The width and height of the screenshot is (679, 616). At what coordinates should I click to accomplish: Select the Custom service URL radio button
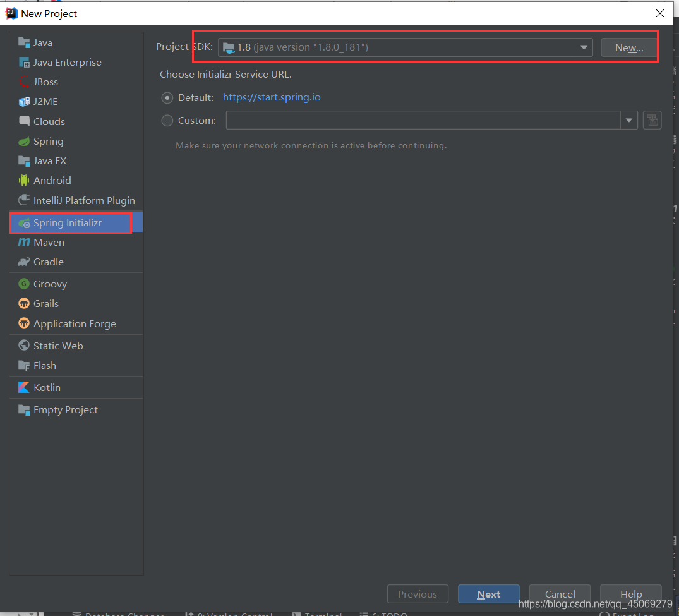coord(167,121)
